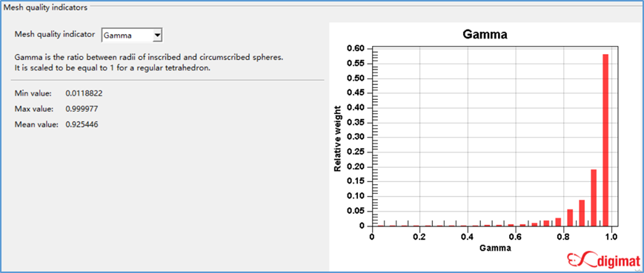Click the Max value label
This screenshot has height=273, width=644.
[33, 109]
